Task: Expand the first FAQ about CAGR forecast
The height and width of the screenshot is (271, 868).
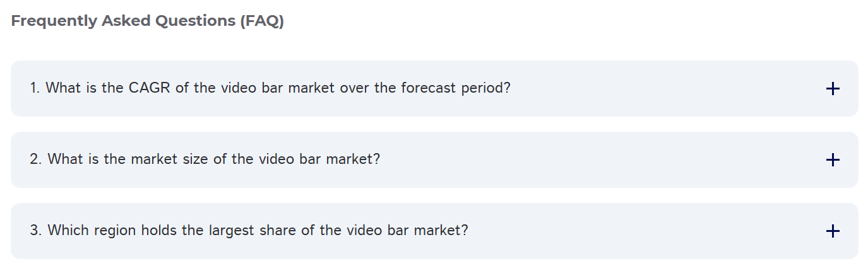Action: click(434, 89)
